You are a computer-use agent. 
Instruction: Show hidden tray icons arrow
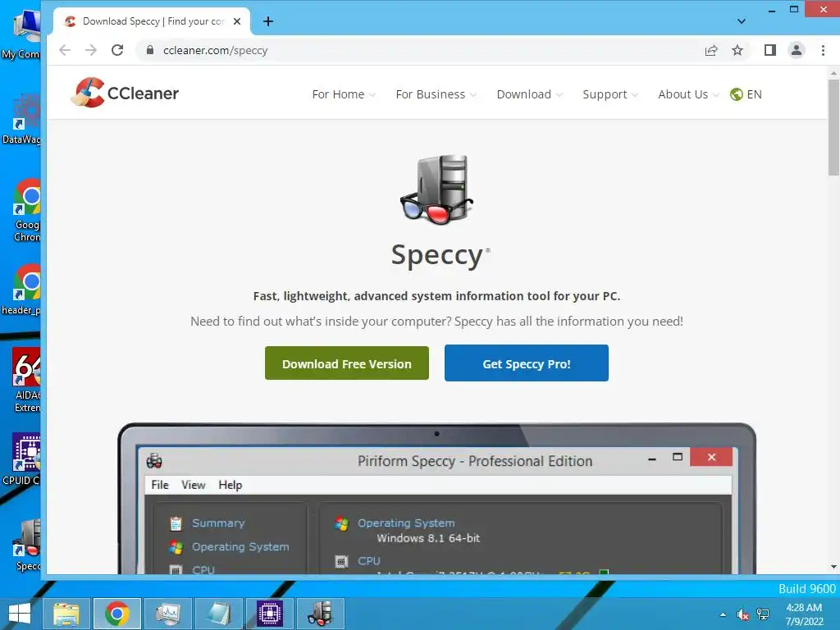[x=724, y=614]
